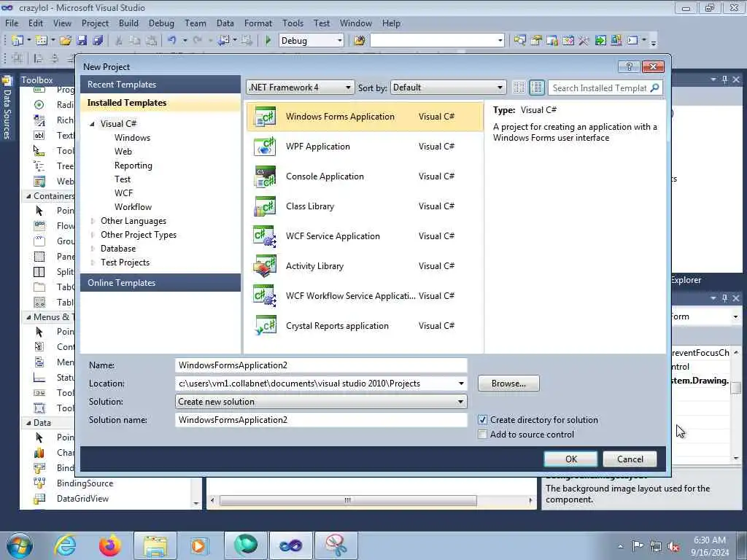Open the Project menu

click(x=95, y=23)
